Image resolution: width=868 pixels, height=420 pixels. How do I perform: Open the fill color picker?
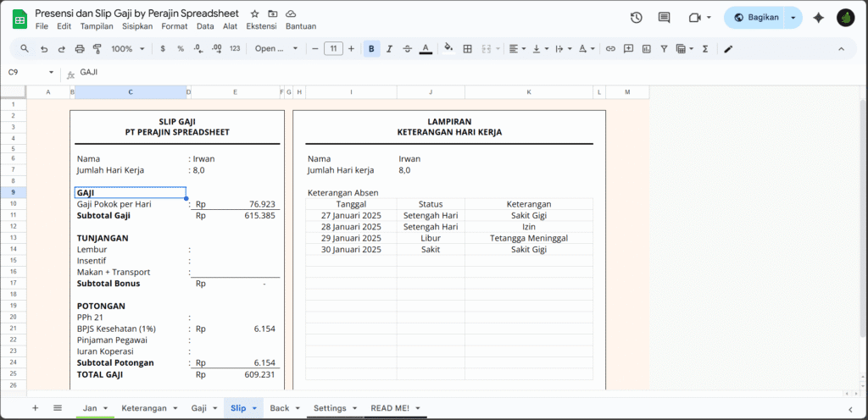(449, 48)
